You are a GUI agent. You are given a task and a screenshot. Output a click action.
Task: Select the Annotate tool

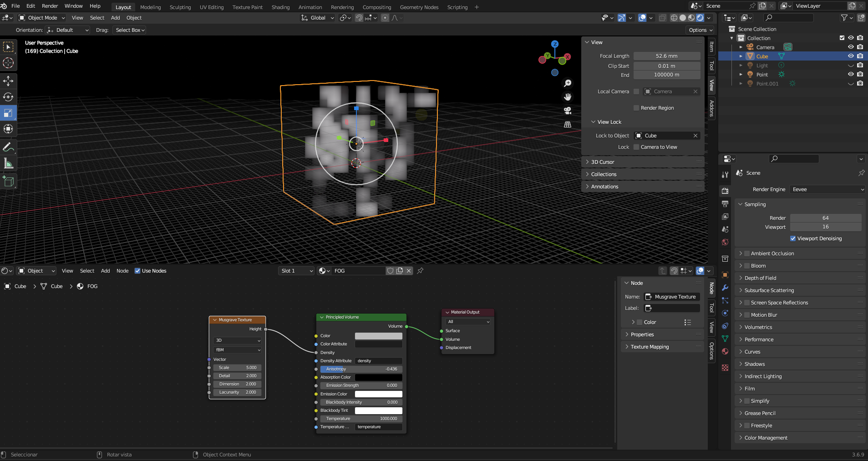click(8, 147)
